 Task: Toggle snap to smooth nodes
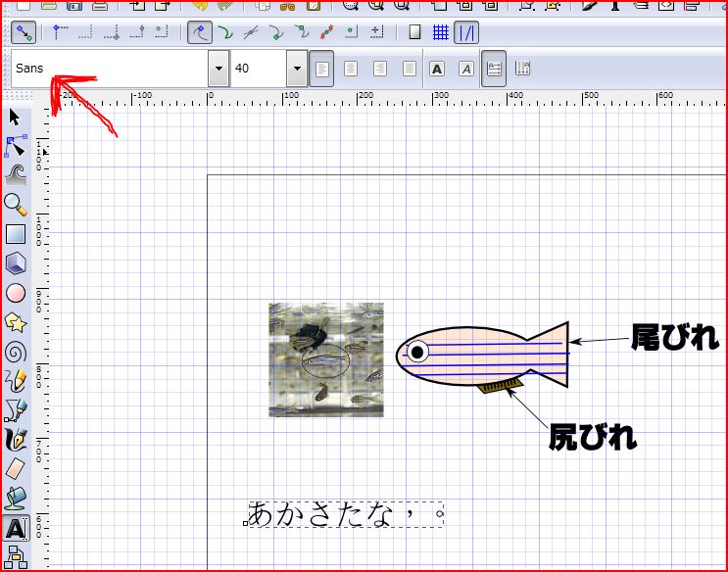(302, 32)
